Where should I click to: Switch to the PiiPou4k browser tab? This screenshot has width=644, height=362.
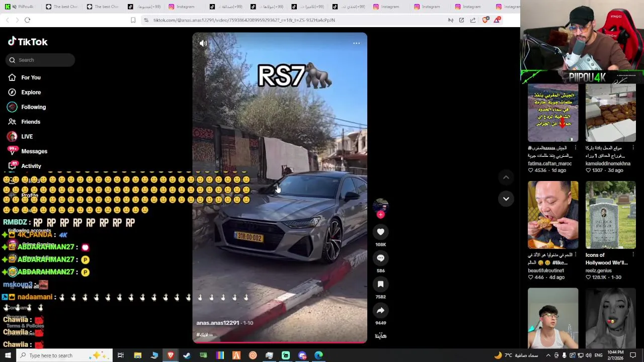(x=20, y=7)
